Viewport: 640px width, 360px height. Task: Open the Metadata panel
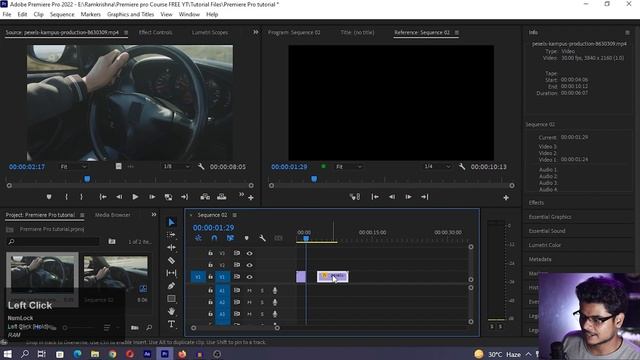[540, 259]
